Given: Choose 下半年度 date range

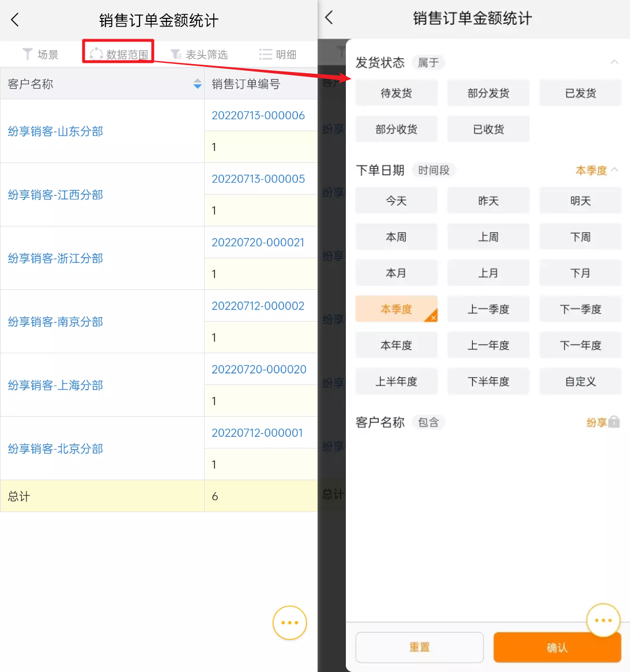Looking at the screenshot, I should pyautogui.click(x=488, y=381).
